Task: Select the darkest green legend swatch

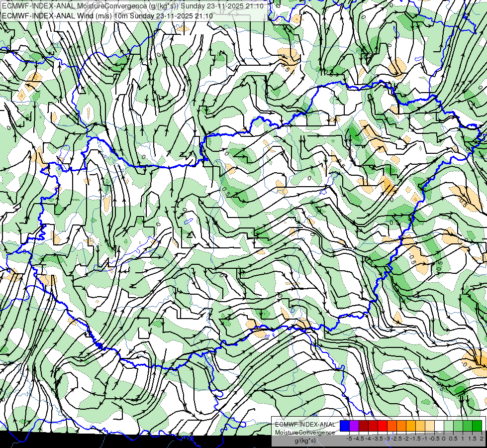Action: (x=477, y=426)
